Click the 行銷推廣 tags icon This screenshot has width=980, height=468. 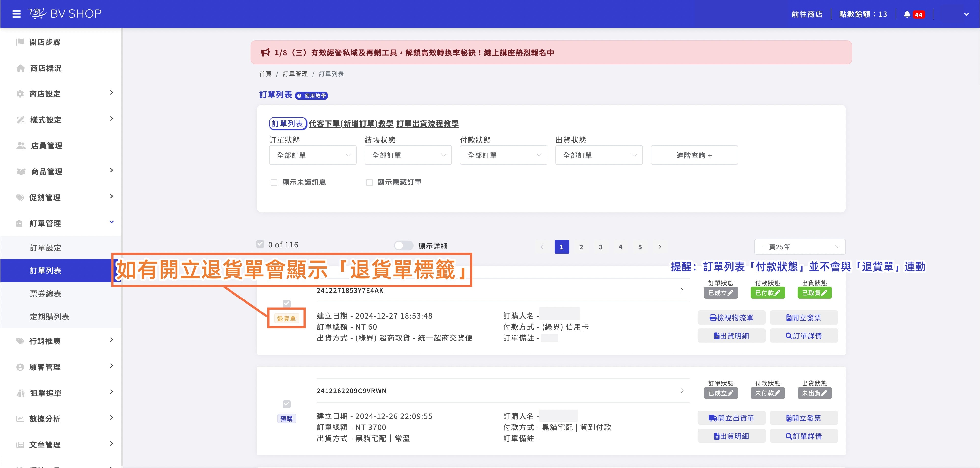click(20, 341)
